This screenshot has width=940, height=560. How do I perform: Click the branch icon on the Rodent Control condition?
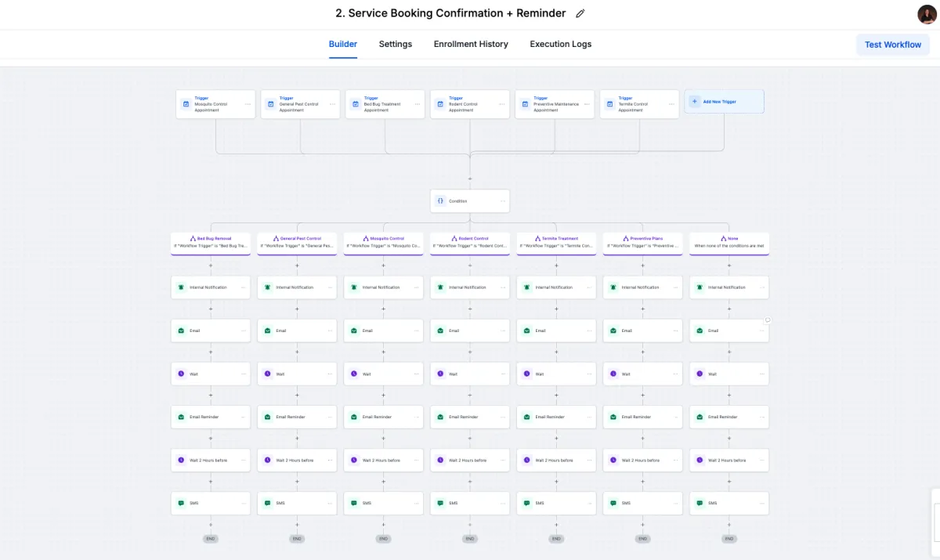point(453,238)
